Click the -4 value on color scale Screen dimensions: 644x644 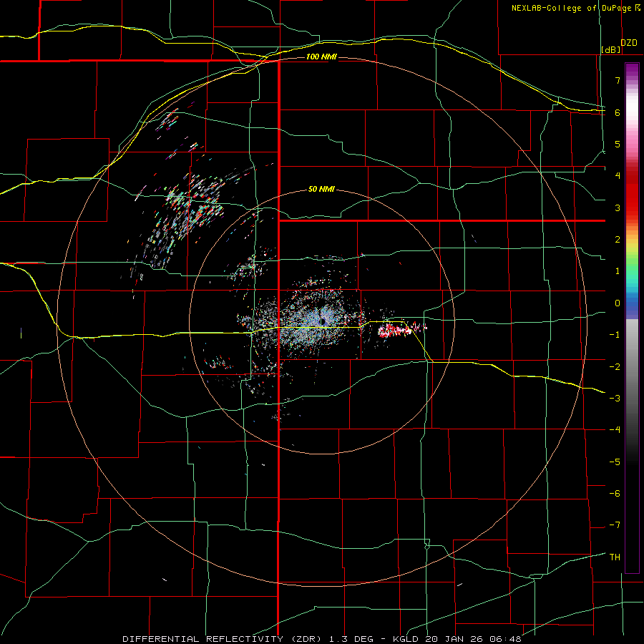point(615,430)
